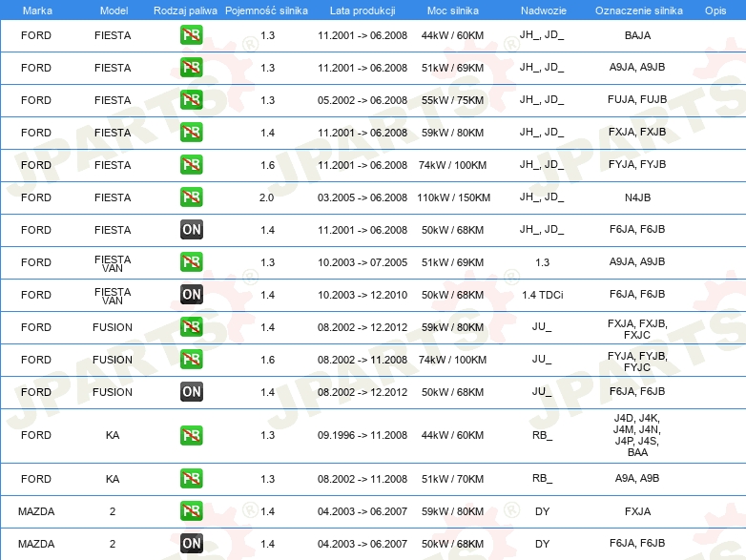Click petrol icon in Fiesta FUJA, FUJB row

(191, 100)
